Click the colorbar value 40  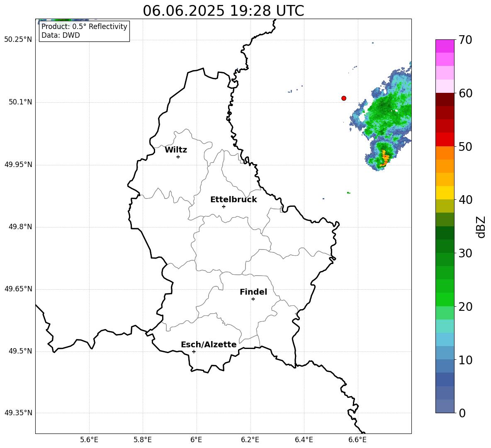465,200
